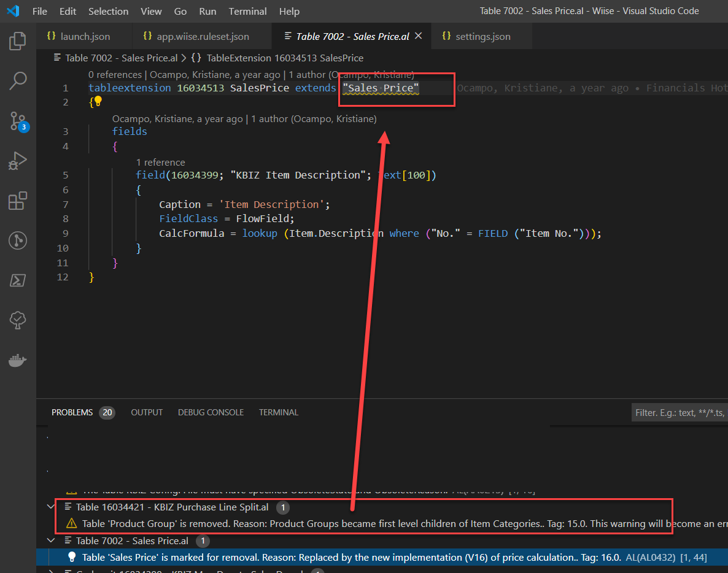Switch to app.wiise.ruleset.json editor tab

(203, 36)
